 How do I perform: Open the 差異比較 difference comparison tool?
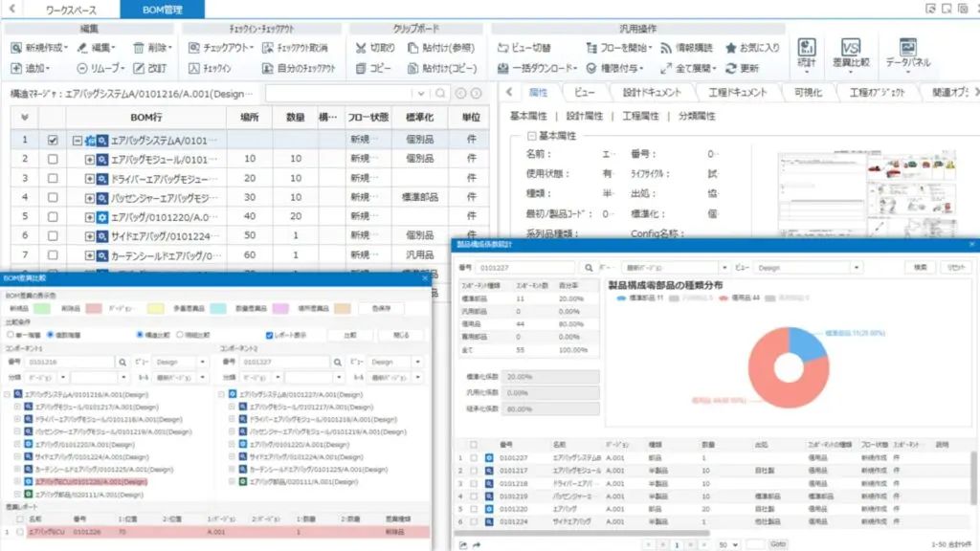(x=851, y=50)
